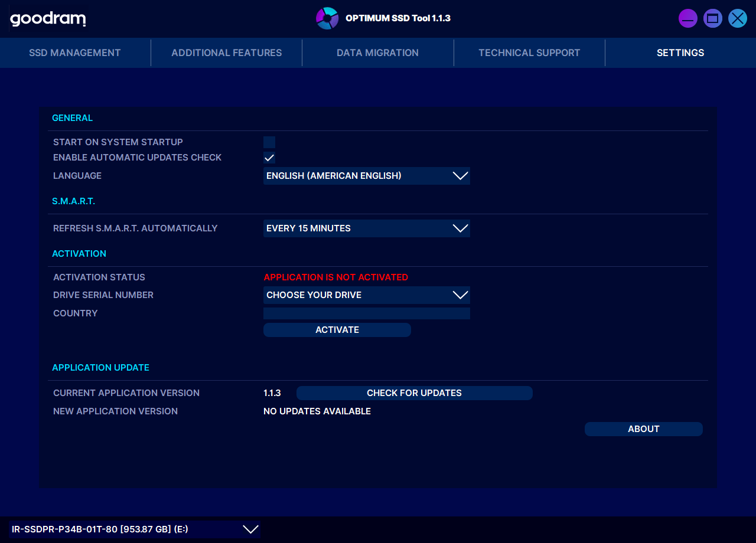Click the Country input field
This screenshot has width=756, height=543.
367,313
